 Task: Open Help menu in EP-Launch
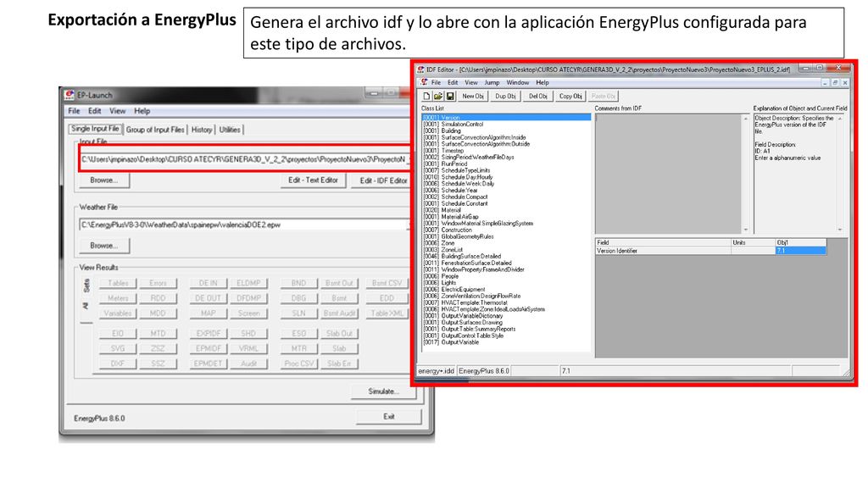pyautogui.click(x=142, y=111)
